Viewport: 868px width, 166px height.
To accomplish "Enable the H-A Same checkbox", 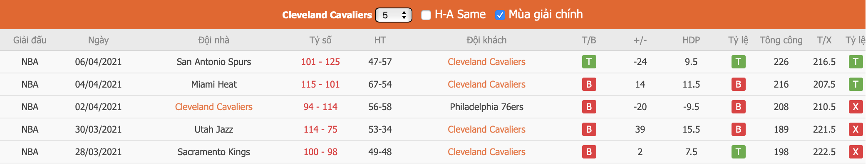I will point(426,15).
